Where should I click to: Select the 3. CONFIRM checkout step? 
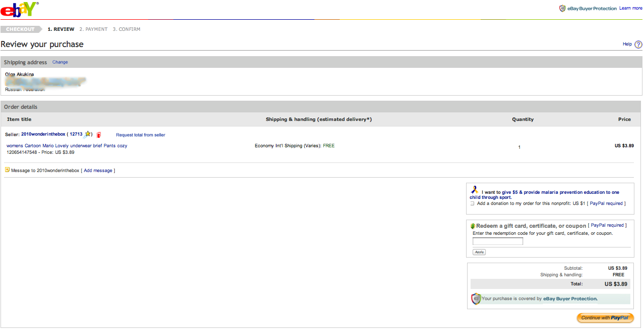(126, 29)
